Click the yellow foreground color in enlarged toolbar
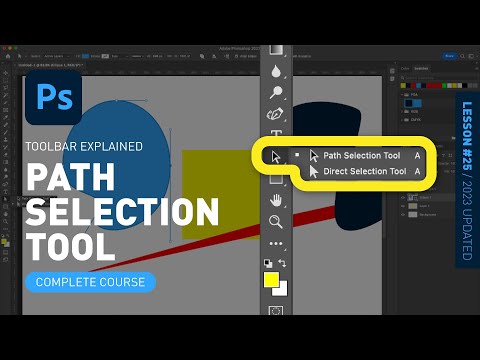The width and height of the screenshot is (480, 360). point(270,279)
